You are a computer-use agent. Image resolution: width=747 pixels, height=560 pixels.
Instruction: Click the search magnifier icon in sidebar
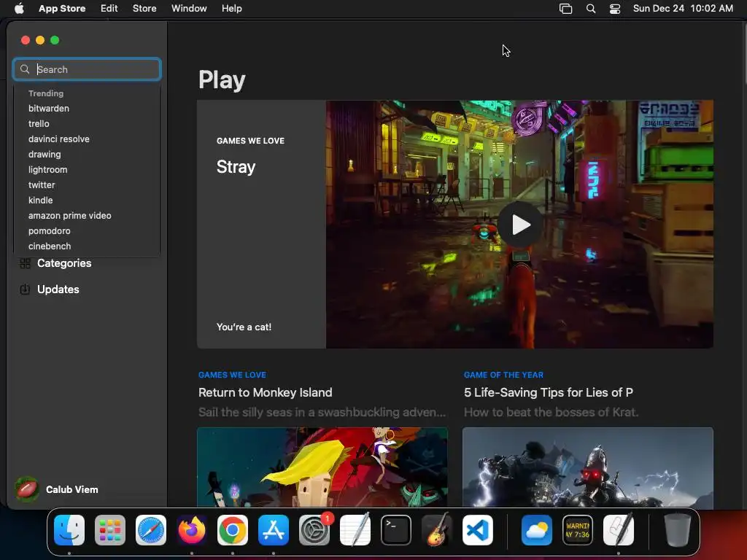(25, 69)
